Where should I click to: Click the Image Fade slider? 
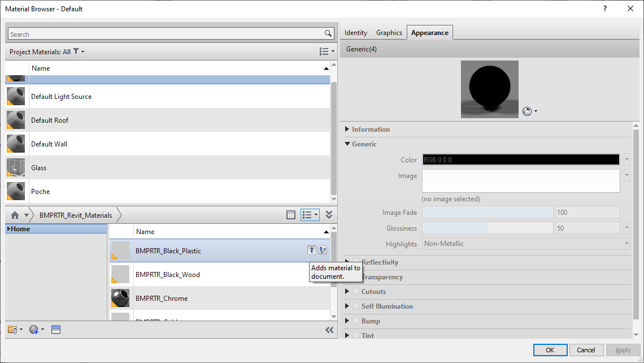pyautogui.click(x=488, y=212)
